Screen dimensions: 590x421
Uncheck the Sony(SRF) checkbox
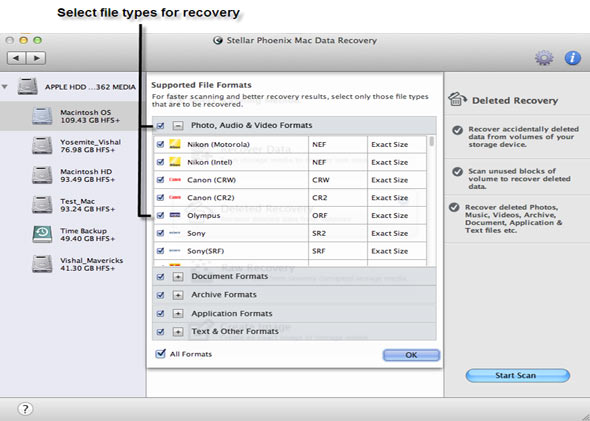160,251
